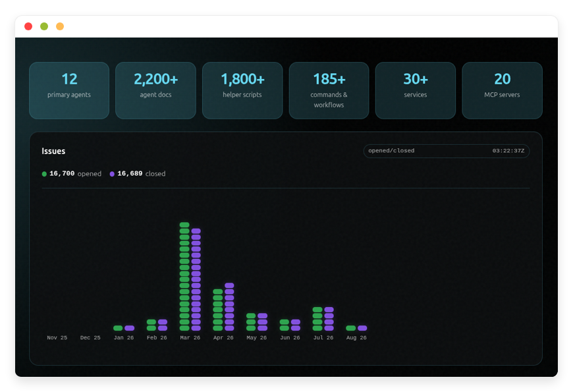The width and height of the screenshot is (573, 392).
Task: Click the red window close dot
Action: coord(28,26)
